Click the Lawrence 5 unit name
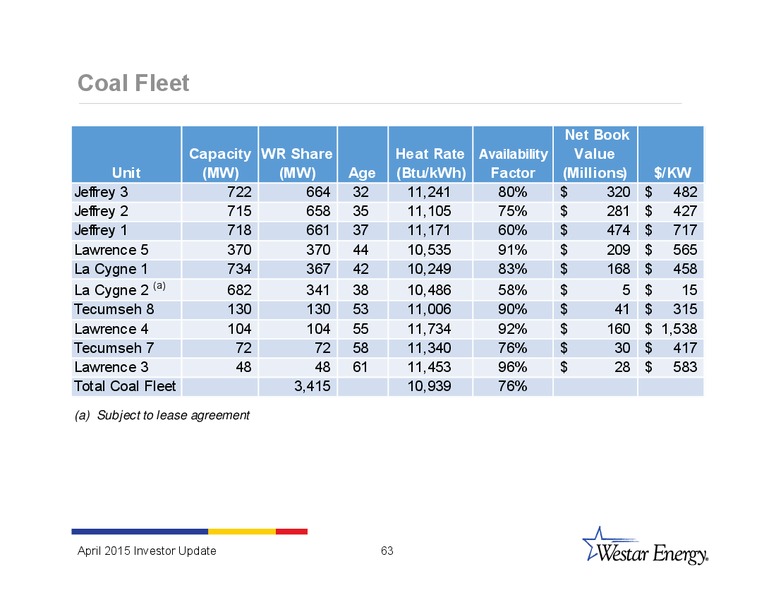Viewport: 776px width, 600px height. 111,250
